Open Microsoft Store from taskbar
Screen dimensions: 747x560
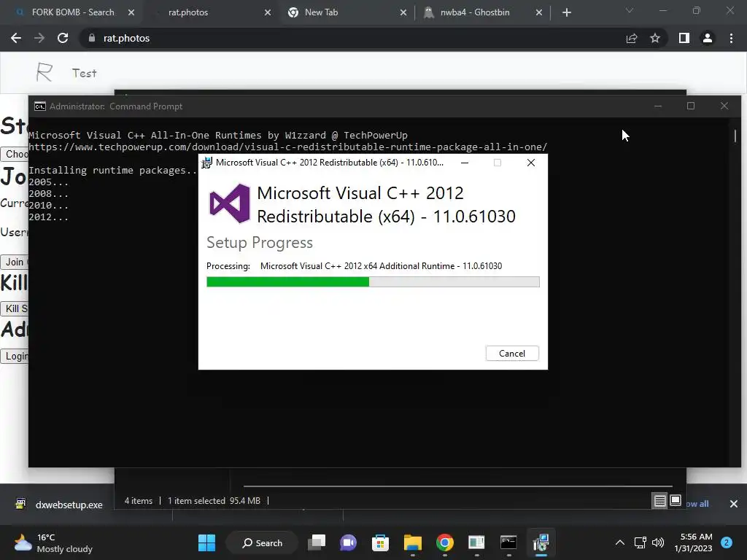pos(380,542)
